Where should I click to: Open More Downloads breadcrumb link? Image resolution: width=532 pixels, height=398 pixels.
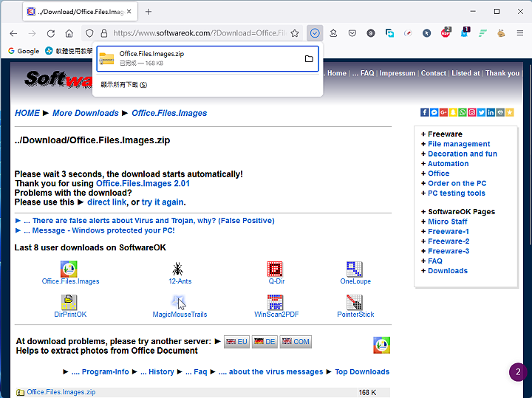(x=86, y=113)
